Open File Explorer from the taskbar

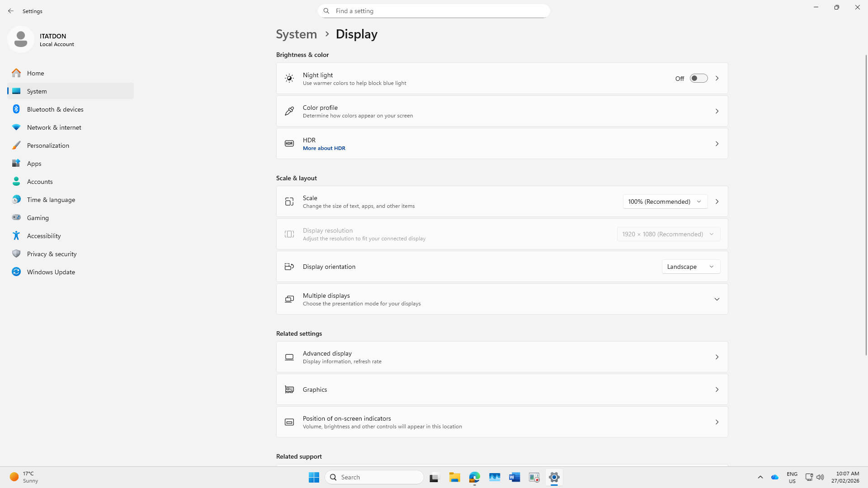pos(454,477)
